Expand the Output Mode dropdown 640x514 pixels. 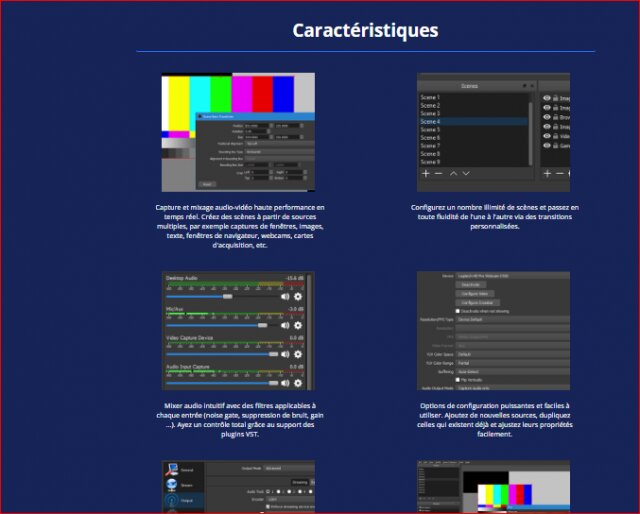(289, 468)
